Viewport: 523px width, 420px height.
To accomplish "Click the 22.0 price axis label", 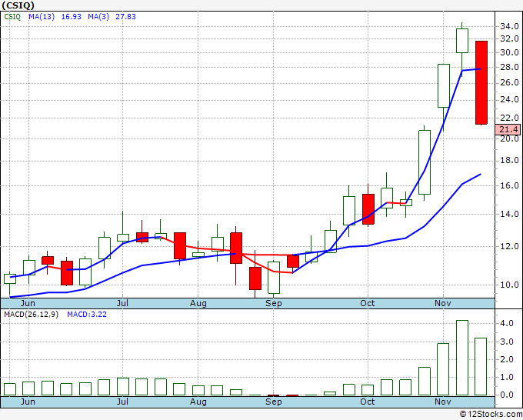I will click(x=509, y=118).
